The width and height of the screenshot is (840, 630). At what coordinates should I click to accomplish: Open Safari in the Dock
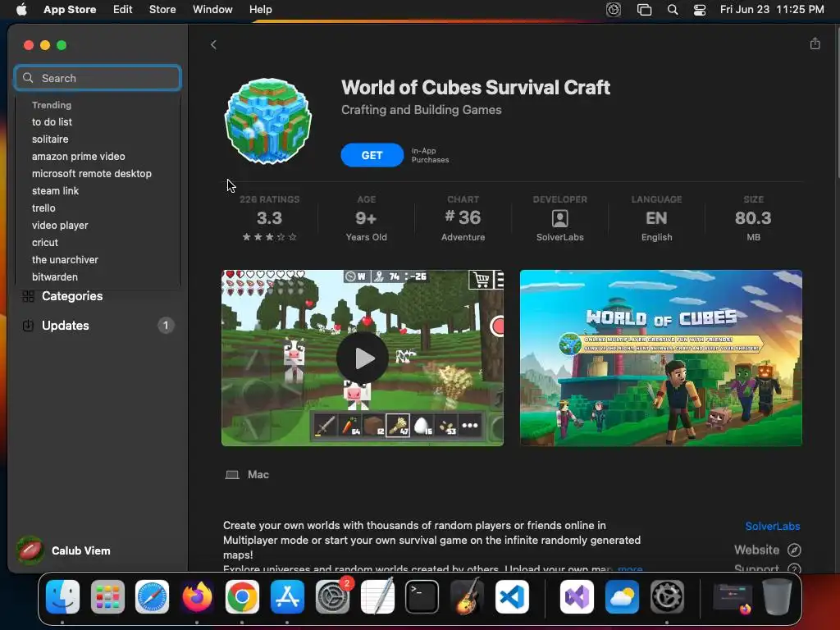pos(152,596)
